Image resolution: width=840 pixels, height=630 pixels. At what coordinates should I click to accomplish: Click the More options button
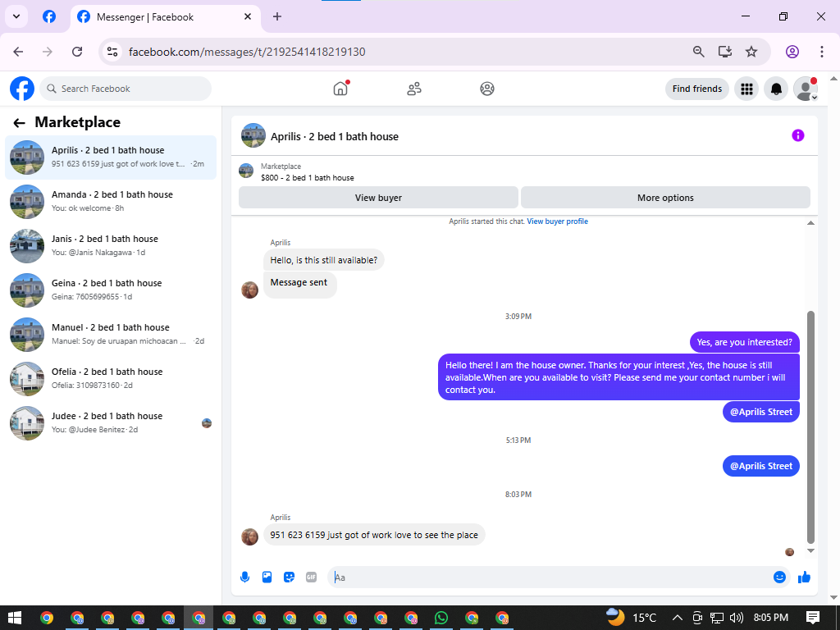(665, 198)
